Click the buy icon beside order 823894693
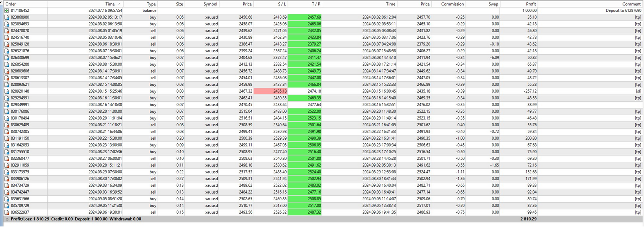Image resolution: width=644 pixels, height=227 pixels. click(x=6, y=24)
